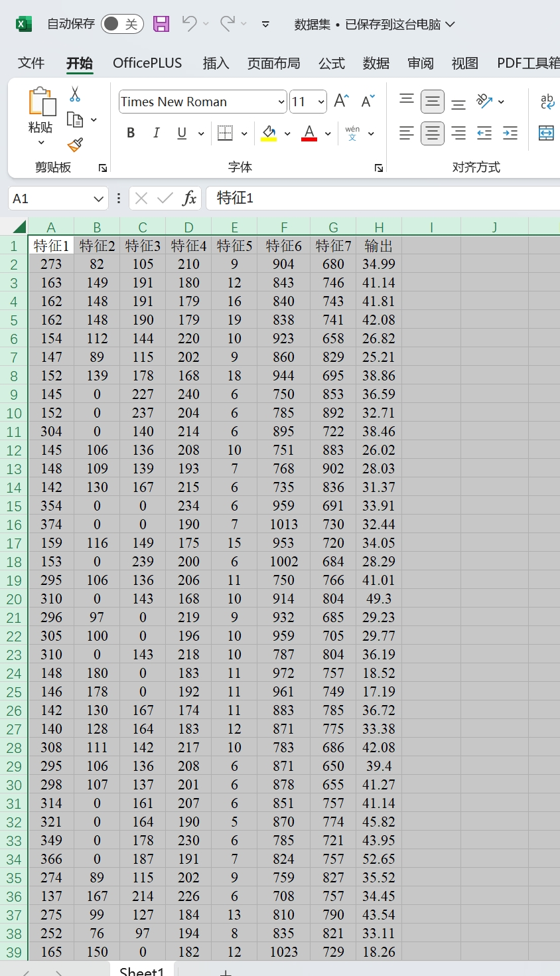Click the Select All corner triangle
This screenshot has width=560, height=976.
tap(19, 226)
